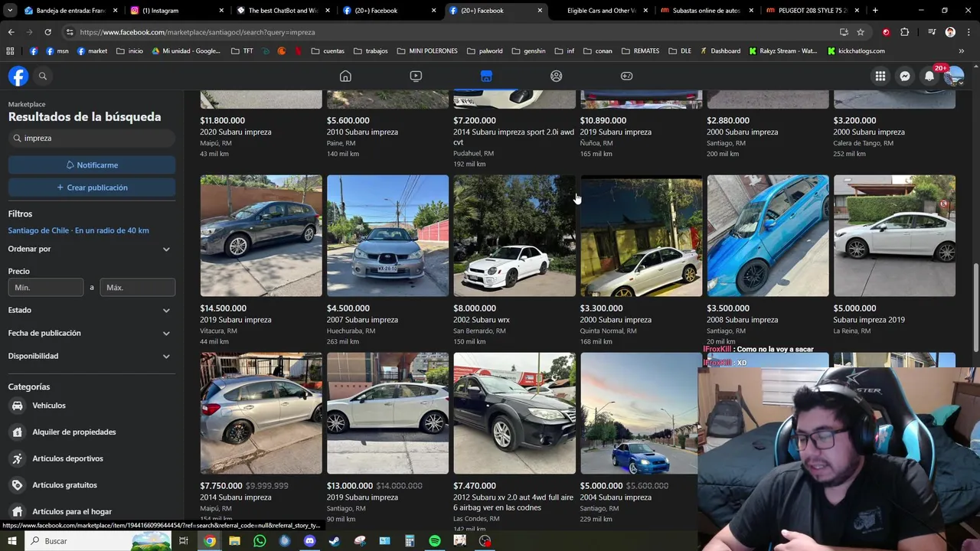Switch to Subastas online de autos tab
Viewport: 980px width, 551px height.
point(706,11)
